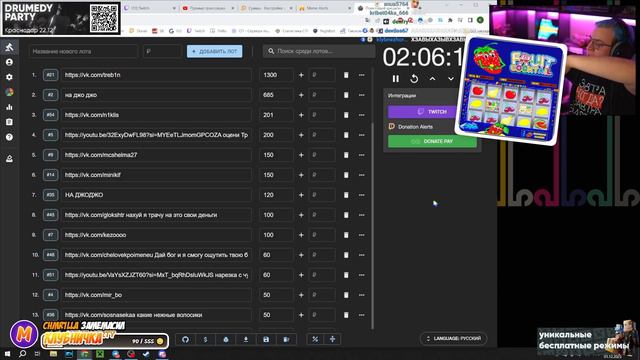Delete the https://vk.com/treb1n lot

coord(346,75)
